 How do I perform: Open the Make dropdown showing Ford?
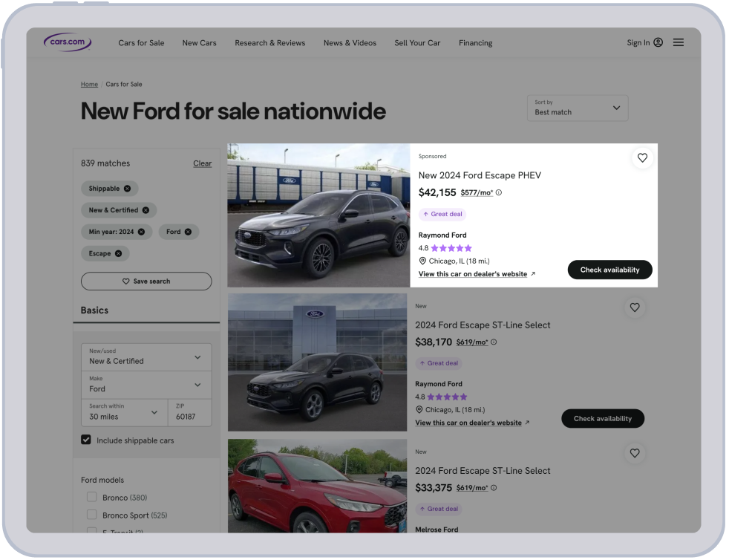(x=147, y=386)
